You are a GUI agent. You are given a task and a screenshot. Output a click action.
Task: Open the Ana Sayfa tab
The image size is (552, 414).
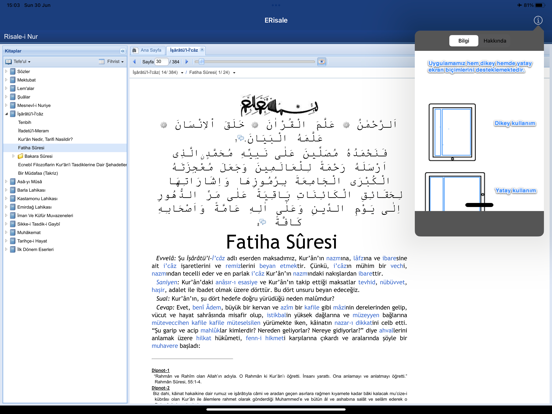(x=151, y=50)
